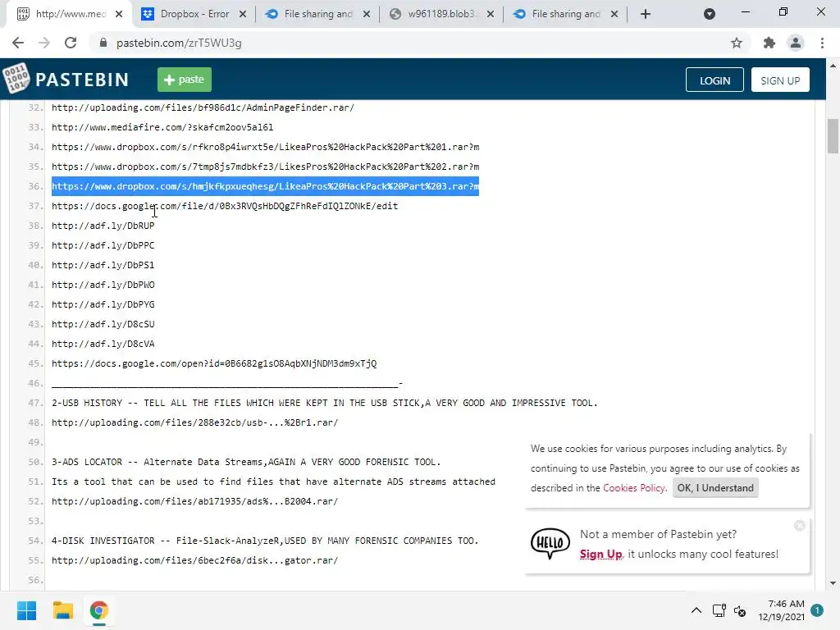The width and height of the screenshot is (840, 630).
Task: Switch to the Dropbox - Error tab
Action: 194,14
